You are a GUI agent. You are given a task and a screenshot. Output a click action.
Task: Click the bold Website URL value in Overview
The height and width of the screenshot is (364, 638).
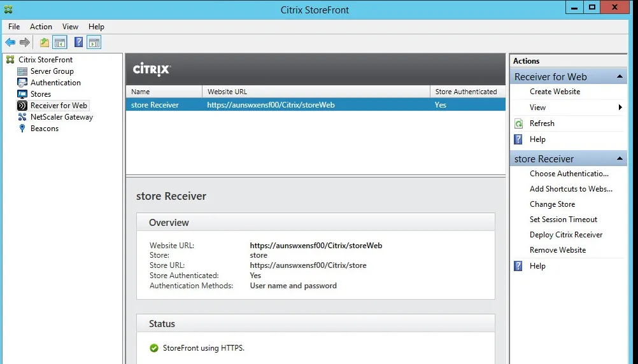316,246
